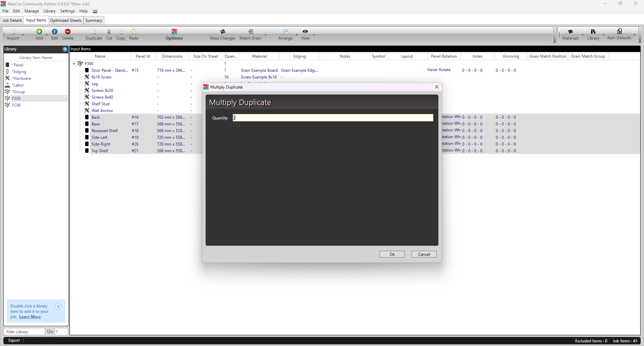Click the Export button in status bar
The width and height of the screenshot is (644, 346).
(14, 340)
